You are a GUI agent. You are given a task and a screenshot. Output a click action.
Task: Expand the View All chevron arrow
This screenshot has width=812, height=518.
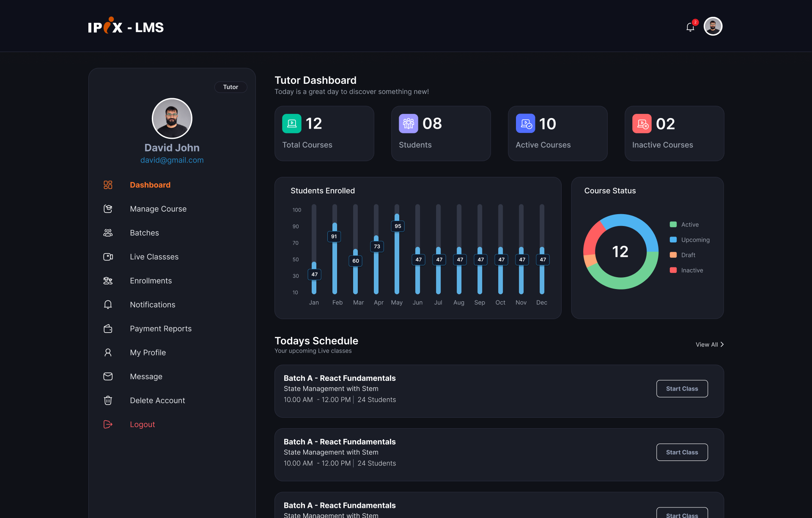[722, 344]
